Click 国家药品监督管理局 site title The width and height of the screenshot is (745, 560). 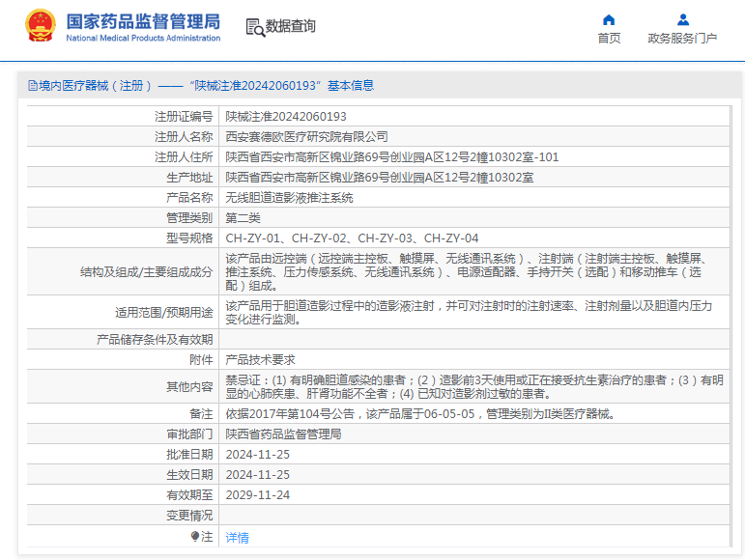pyautogui.click(x=143, y=21)
